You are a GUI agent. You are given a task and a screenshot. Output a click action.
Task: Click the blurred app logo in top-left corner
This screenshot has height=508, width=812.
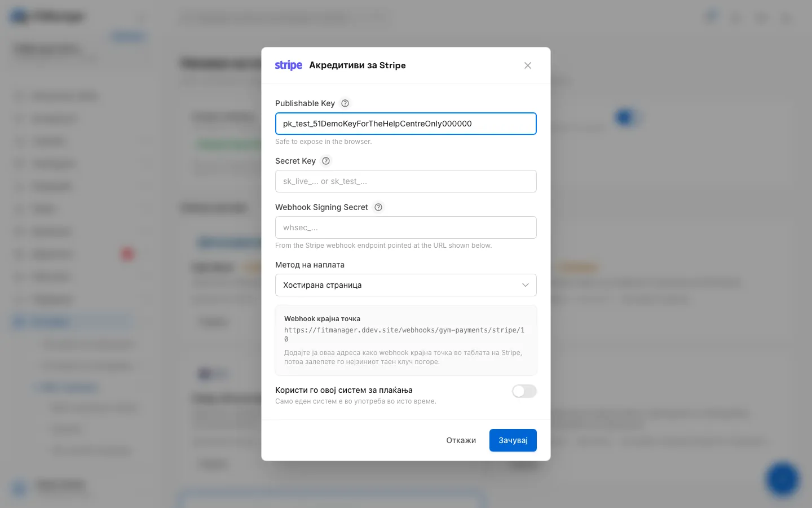19,16
